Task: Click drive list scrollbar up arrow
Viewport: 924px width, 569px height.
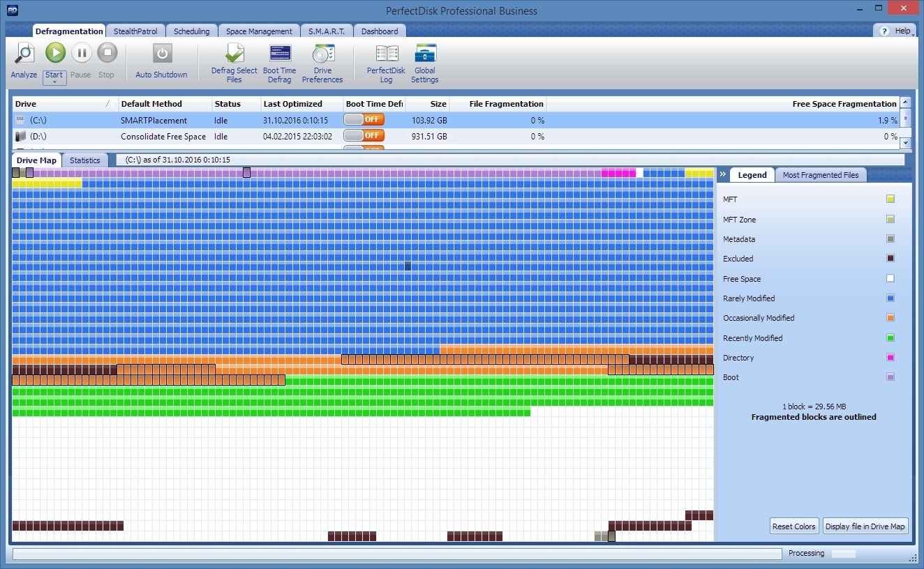Action: tap(905, 103)
